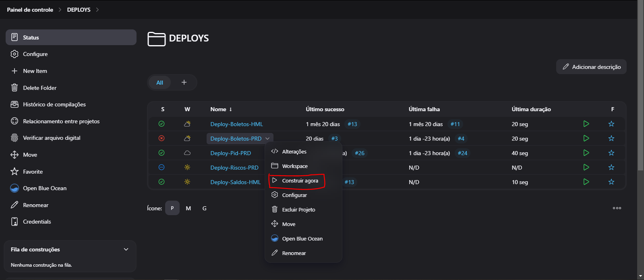The image size is (644, 280).
Task: Click the failed status icon for Deploy-Boletos-PRD
Action: pos(162,139)
